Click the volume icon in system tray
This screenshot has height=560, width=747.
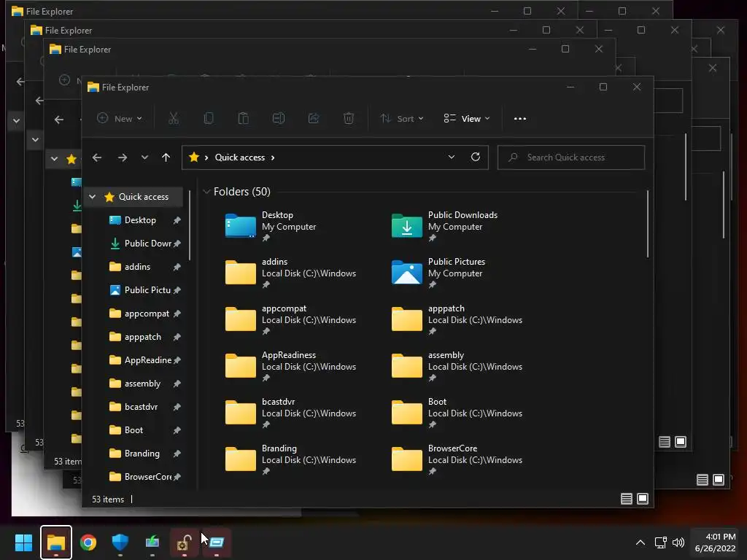coord(678,542)
